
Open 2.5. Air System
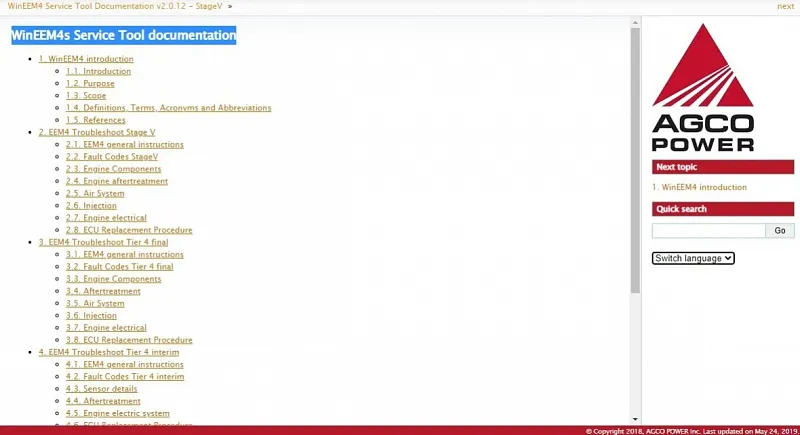click(x=95, y=193)
